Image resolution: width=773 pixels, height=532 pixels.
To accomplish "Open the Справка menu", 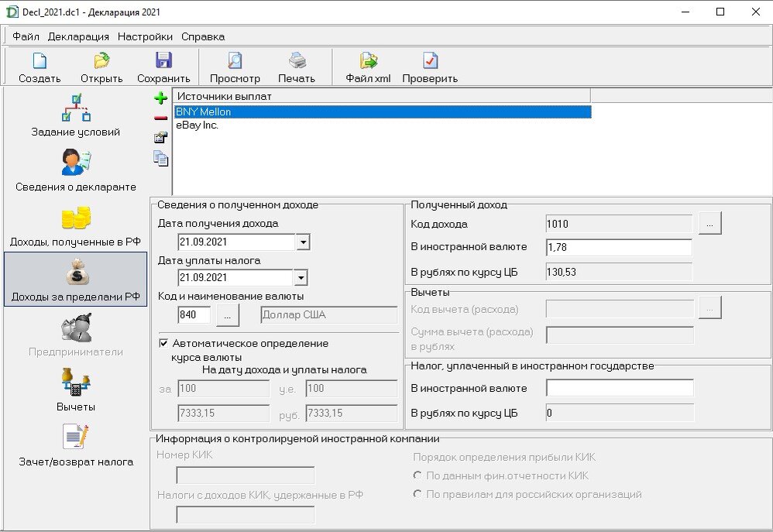I will tap(203, 36).
